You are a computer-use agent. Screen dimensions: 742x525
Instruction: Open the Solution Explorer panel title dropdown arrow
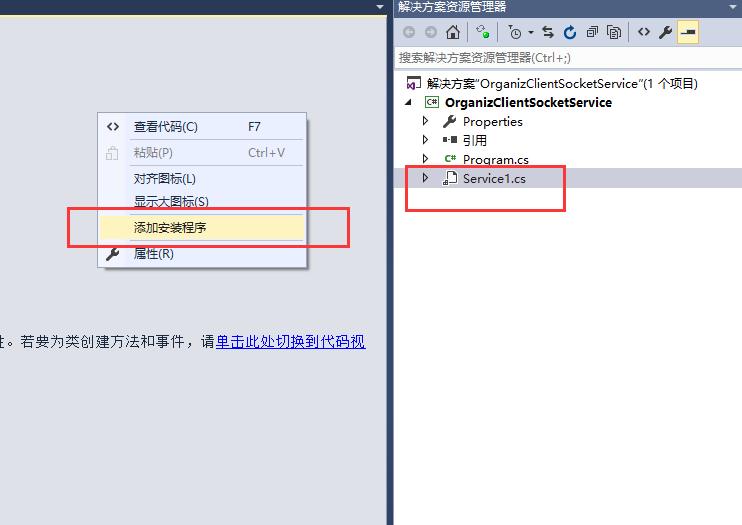pyautogui.click(x=733, y=7)
